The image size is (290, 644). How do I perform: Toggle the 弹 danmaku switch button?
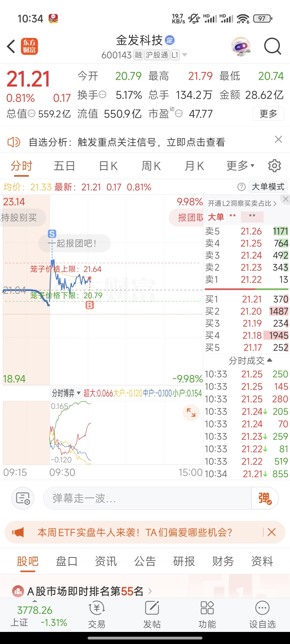[265, 499]
